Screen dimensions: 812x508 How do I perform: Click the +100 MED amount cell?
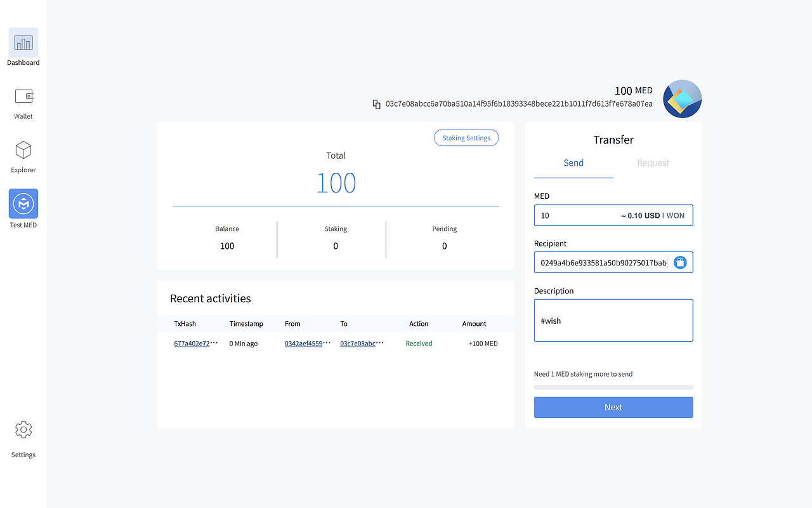pyautogui.click(x=483, y=344)
